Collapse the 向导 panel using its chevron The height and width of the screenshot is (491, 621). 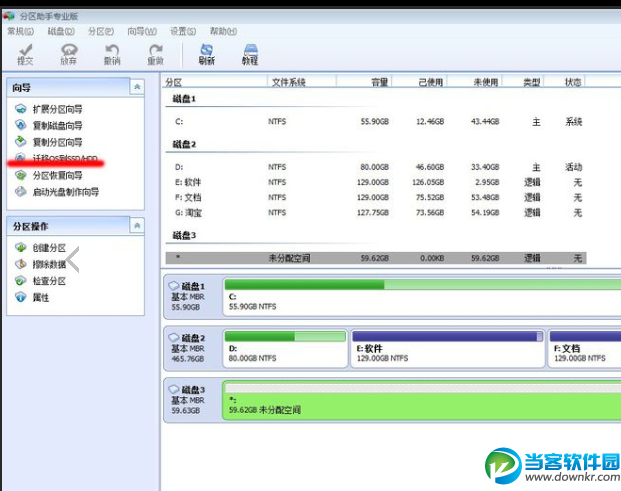136,89
